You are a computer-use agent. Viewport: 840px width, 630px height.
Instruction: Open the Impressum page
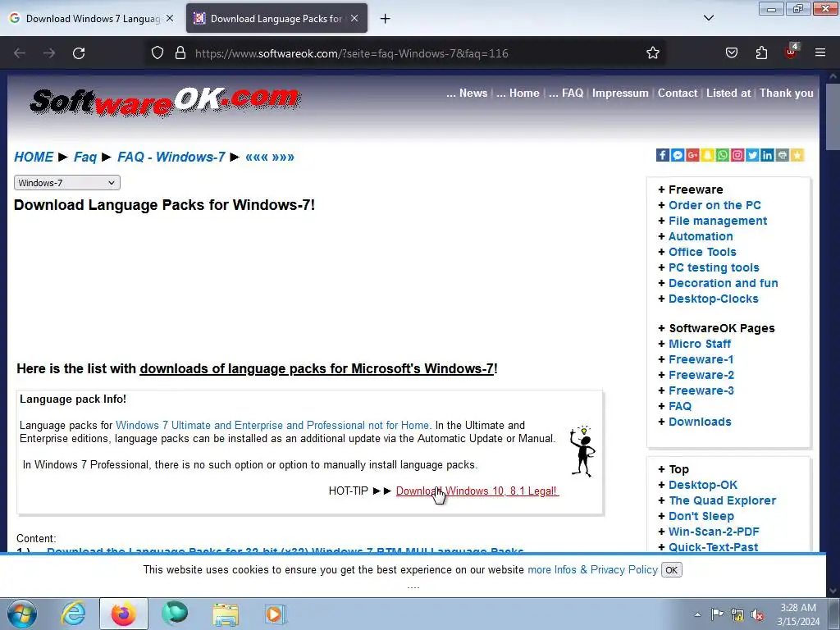click(x=620, y=93)
